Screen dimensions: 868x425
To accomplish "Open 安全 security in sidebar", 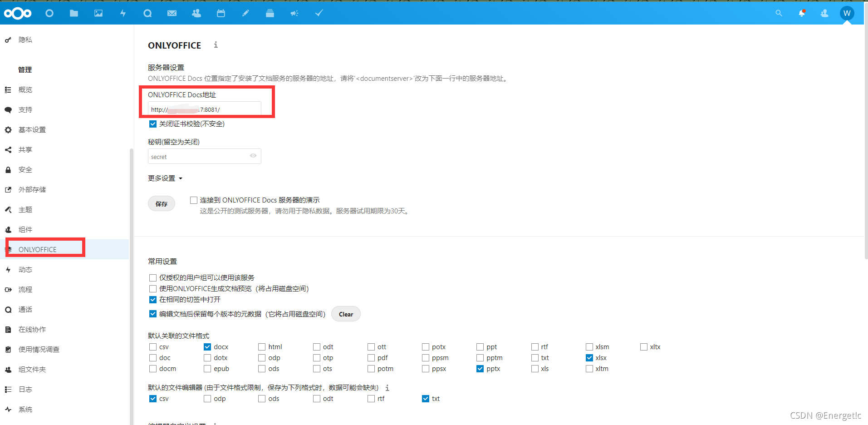I will 25,170.
